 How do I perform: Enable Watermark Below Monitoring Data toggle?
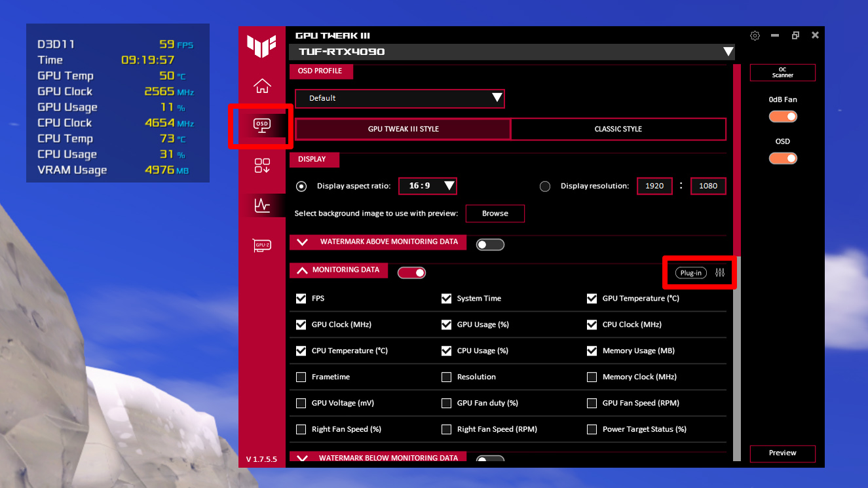490,459
